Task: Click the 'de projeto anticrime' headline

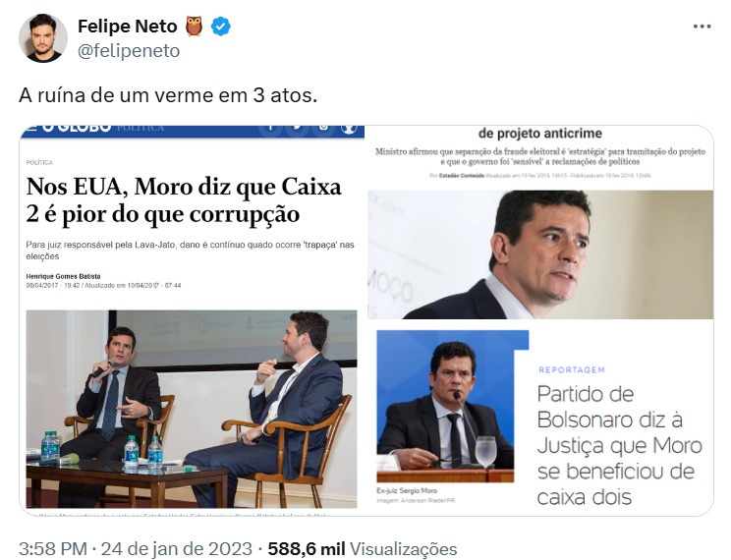Action: (540, 134)
